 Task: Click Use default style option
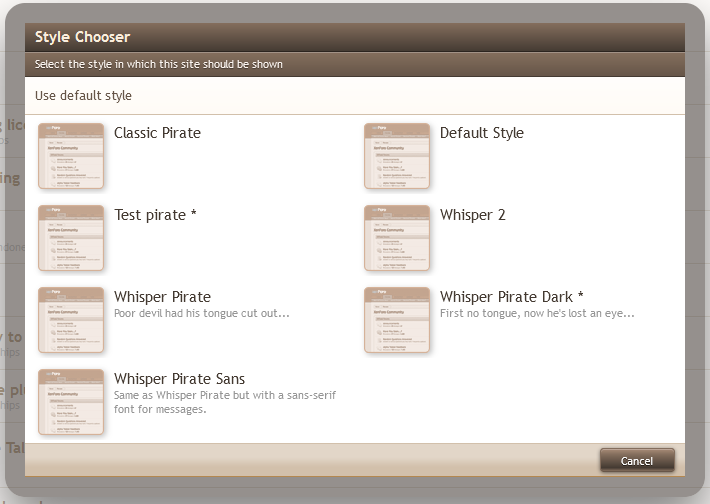pos(355,96)
